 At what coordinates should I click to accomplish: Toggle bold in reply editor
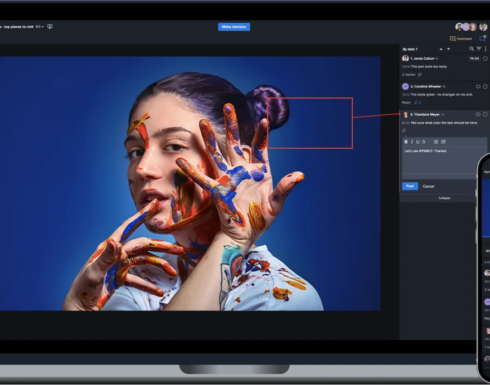(x=406, y=142)
